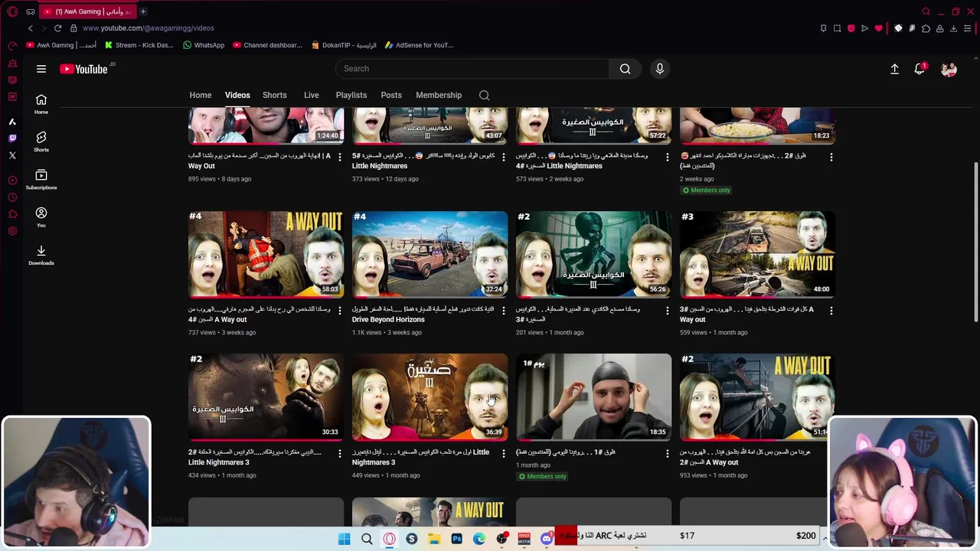Open the account avatar menu
This screenshot has width=980, height=551.
click(x=949, y=69)
